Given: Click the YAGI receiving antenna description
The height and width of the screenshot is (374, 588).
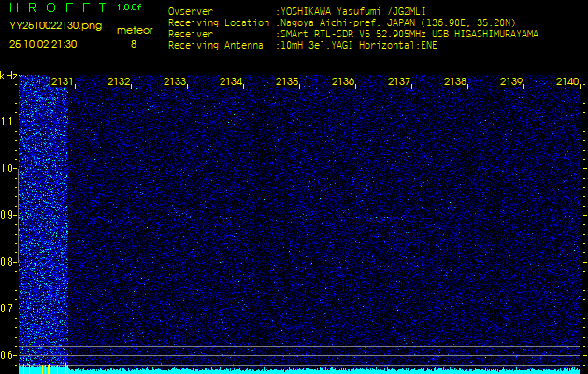Looking at the screenshot, I should (x=358, y=44).
